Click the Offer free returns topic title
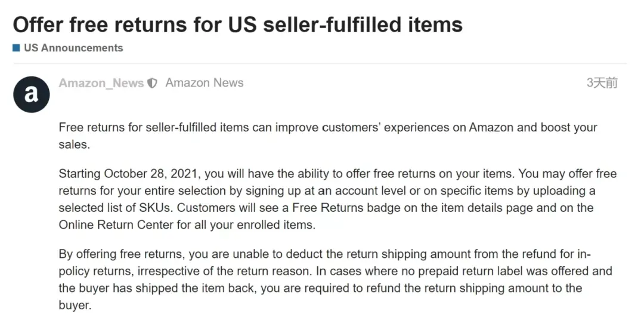 pos(238,24)
